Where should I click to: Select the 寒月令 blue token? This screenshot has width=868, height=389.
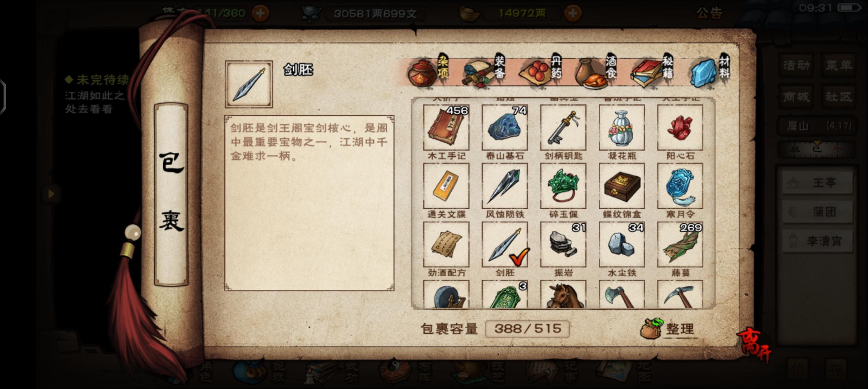coord(680,186)
